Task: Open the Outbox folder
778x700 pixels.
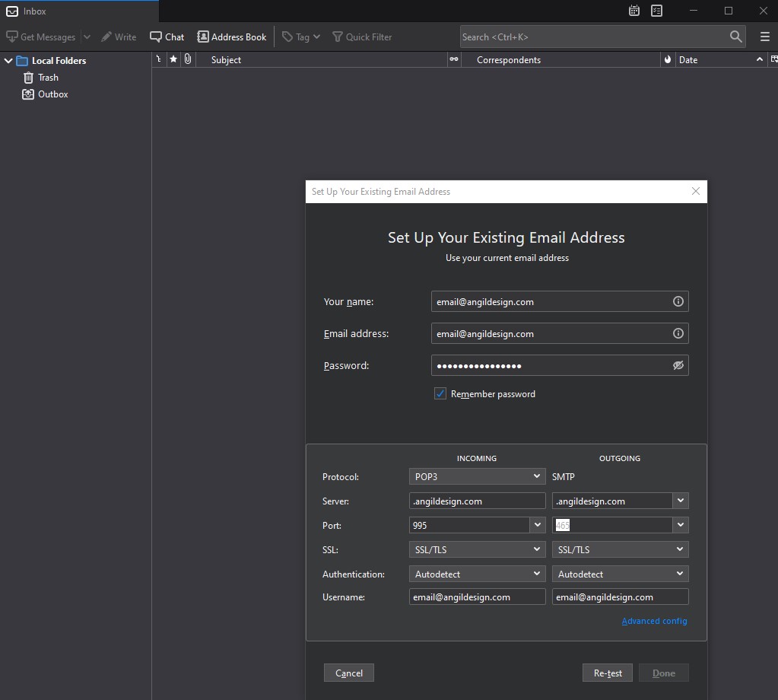Action: pos(45,94)
